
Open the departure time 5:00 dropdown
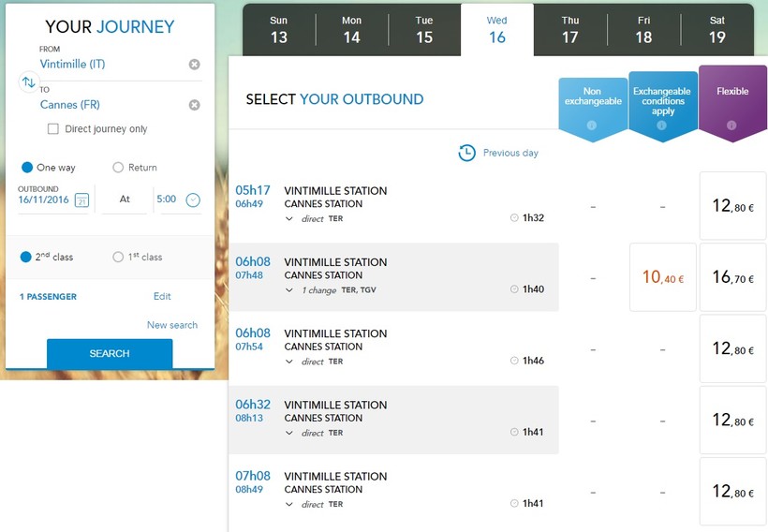tap(193, 199)
